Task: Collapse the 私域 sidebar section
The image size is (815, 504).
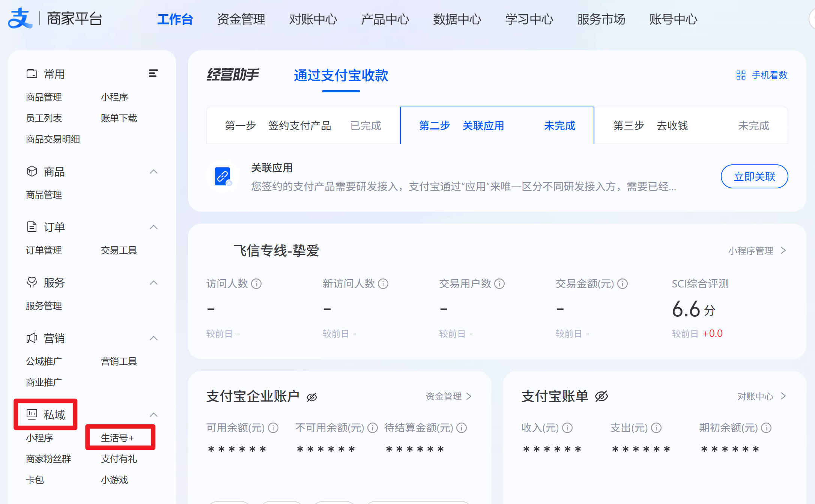Action: click(153, 415)
